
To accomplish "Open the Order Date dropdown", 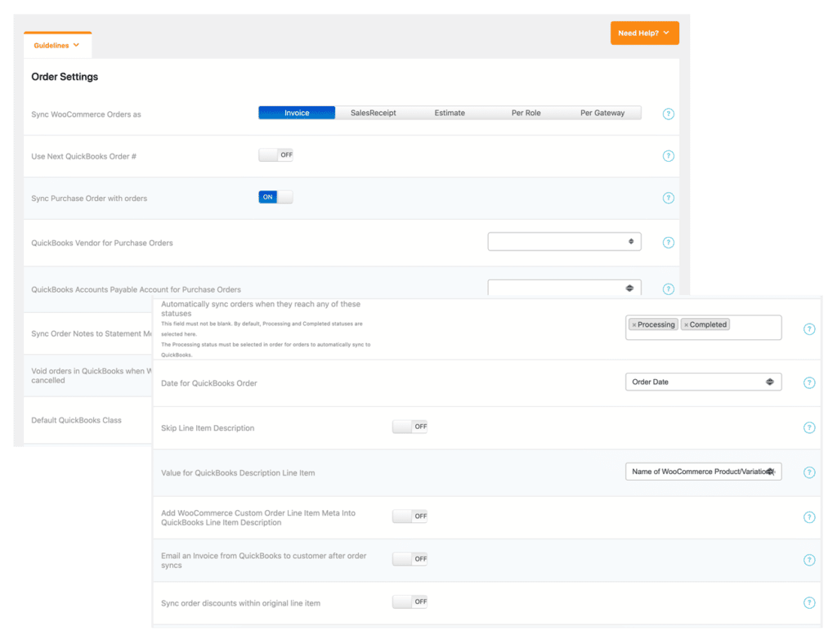I will pyautogui.click(x=704, y=382).
